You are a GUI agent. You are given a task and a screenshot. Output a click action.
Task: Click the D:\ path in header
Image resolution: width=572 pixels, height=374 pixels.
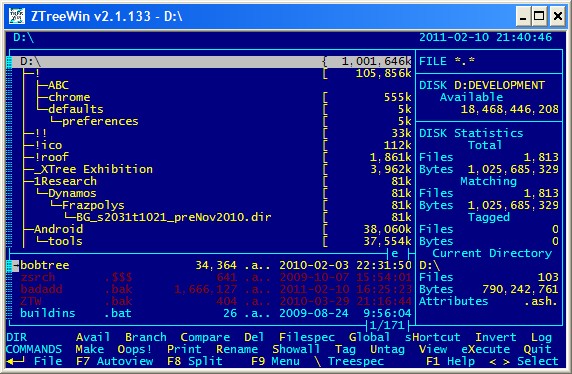point(23,37)
